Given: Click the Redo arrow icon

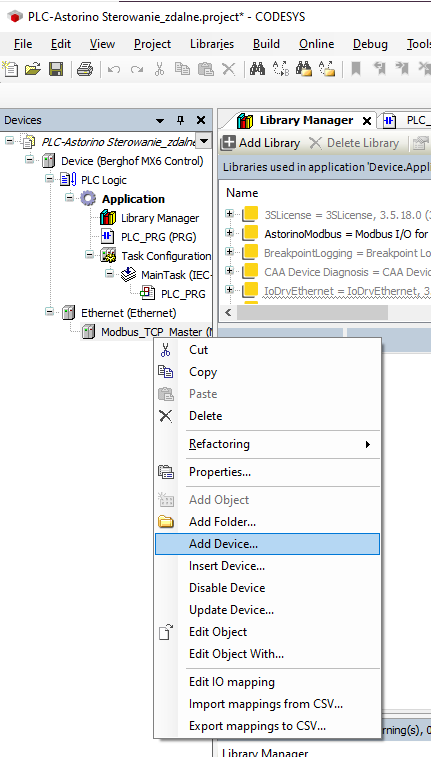Looking at the screenshot, I should point(137,70).
